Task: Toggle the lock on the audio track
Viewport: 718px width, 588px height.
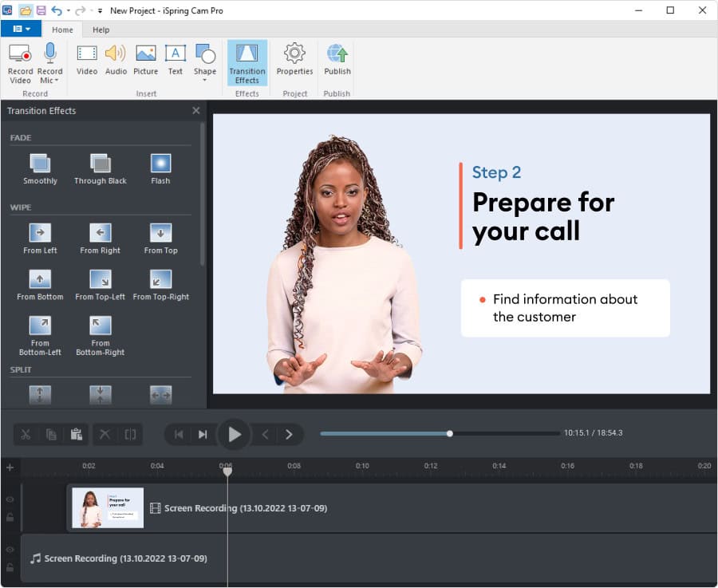Action: [10, 567]
